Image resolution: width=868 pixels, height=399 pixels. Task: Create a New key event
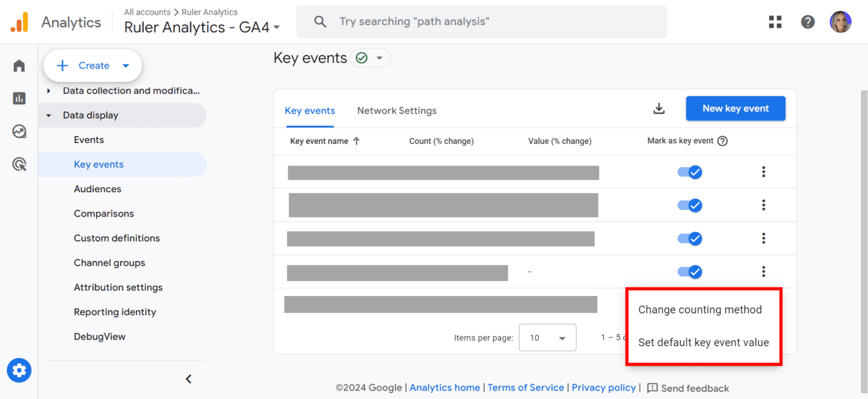point(735,109)
